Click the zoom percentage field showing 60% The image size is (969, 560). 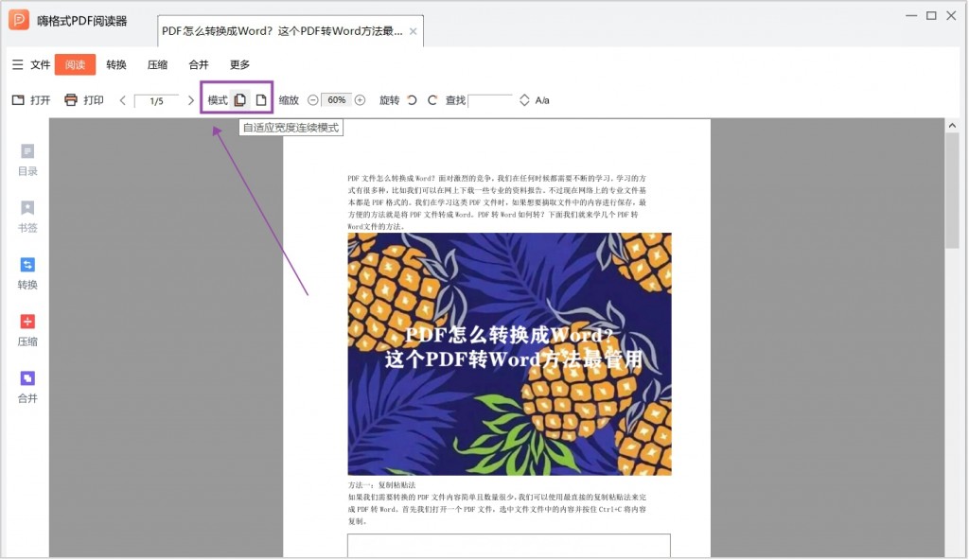click(x=337, y=100)
